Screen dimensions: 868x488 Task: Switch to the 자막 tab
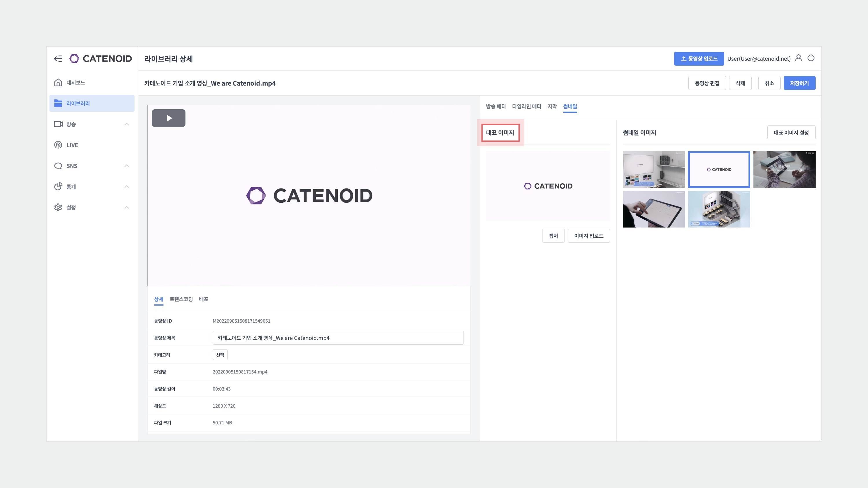tap(552, 106)
